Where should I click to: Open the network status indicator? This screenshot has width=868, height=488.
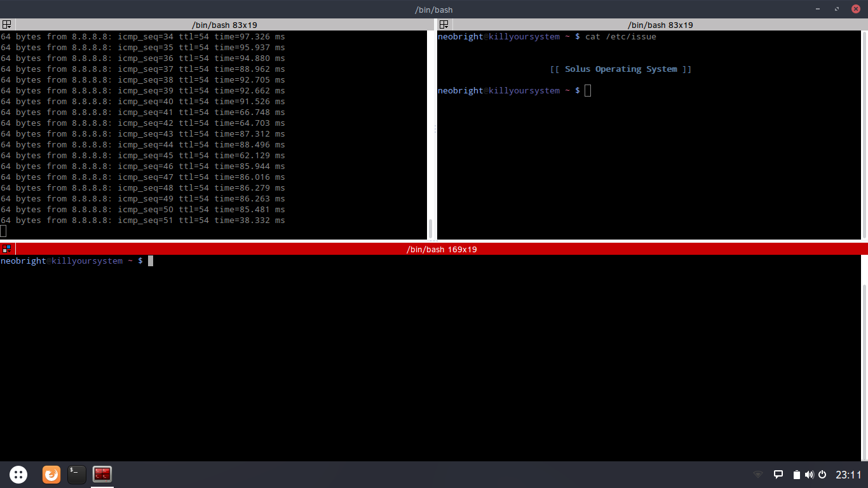[x=757, y=475]
